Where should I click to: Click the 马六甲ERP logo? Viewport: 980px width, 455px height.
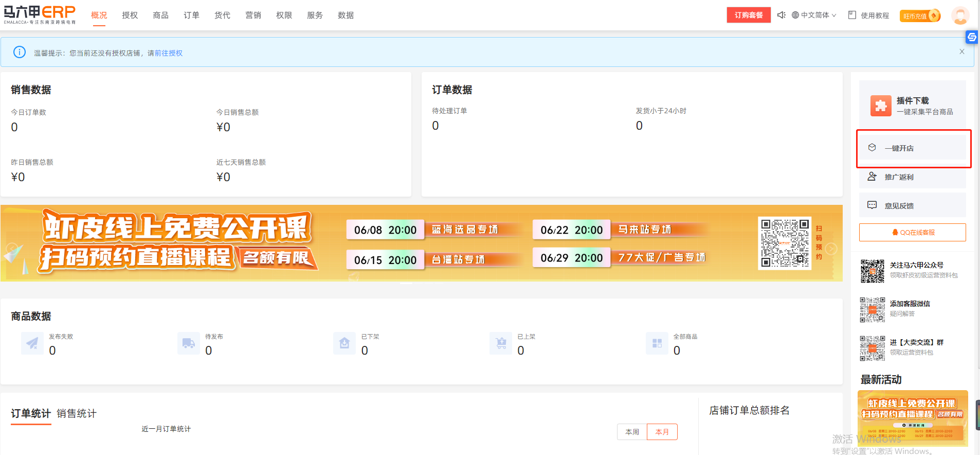click(x=40, y=15)
